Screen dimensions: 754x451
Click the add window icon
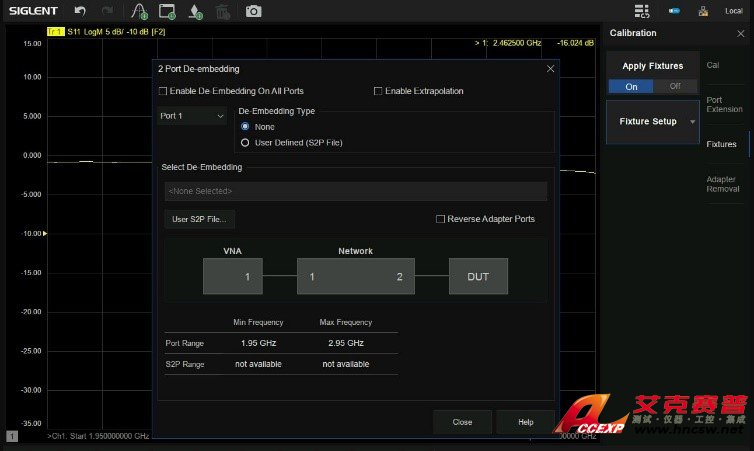point(167,11)
